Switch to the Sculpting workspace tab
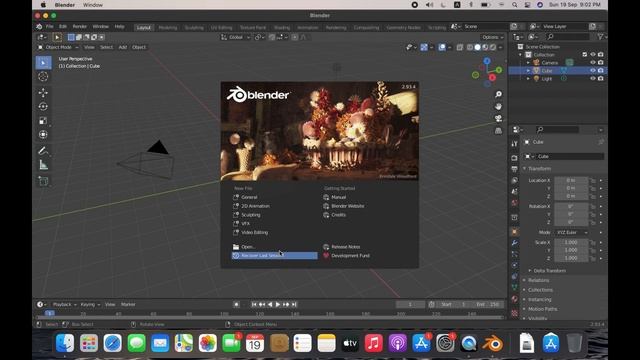This screenshot has width=640, height=360. coord(194,28)
